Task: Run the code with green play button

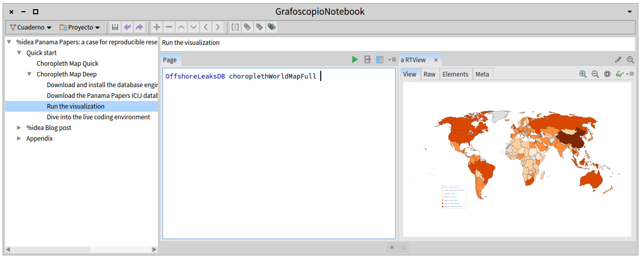Action: click(x=355, y=60)
